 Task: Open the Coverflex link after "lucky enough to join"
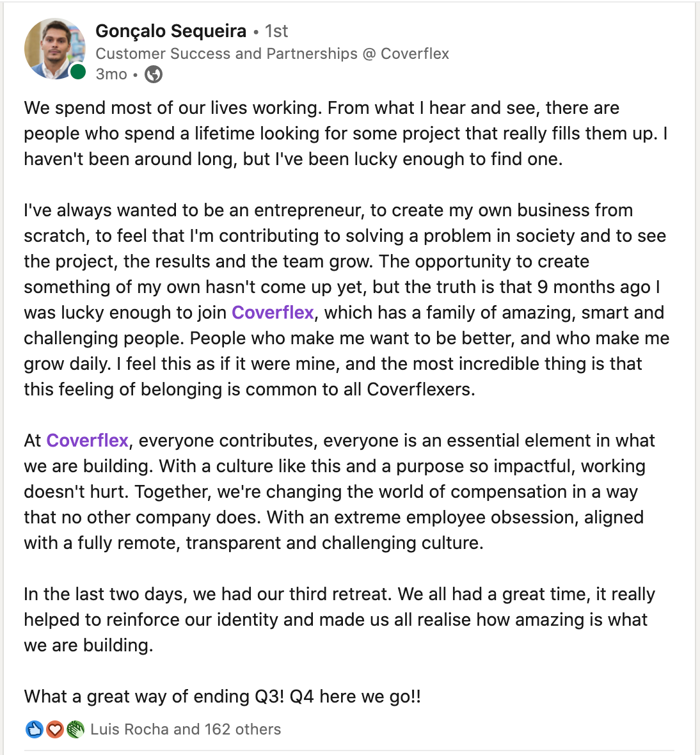[x=273, y=312]
